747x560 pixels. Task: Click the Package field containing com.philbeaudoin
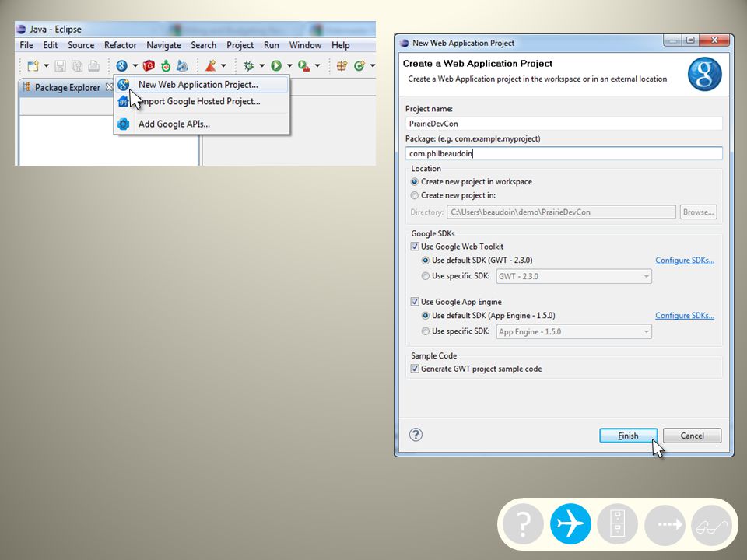click(x=564, y=153)
